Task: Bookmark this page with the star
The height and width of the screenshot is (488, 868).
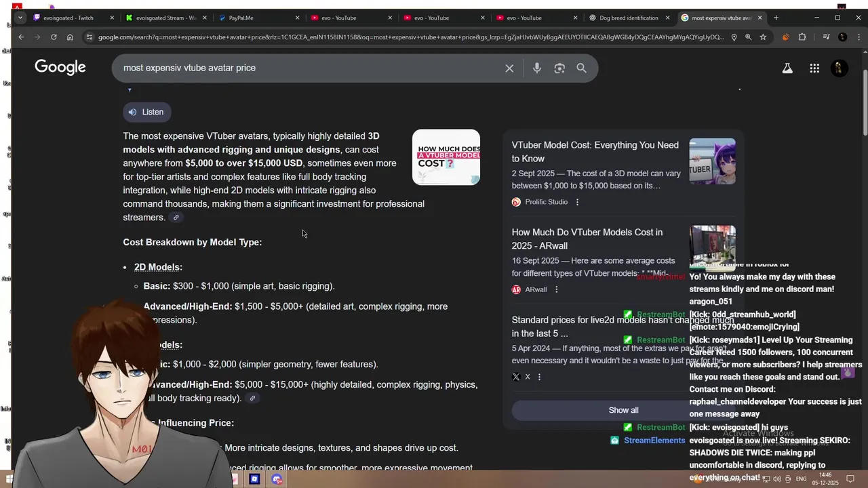Action: click(x=763, y=37)
